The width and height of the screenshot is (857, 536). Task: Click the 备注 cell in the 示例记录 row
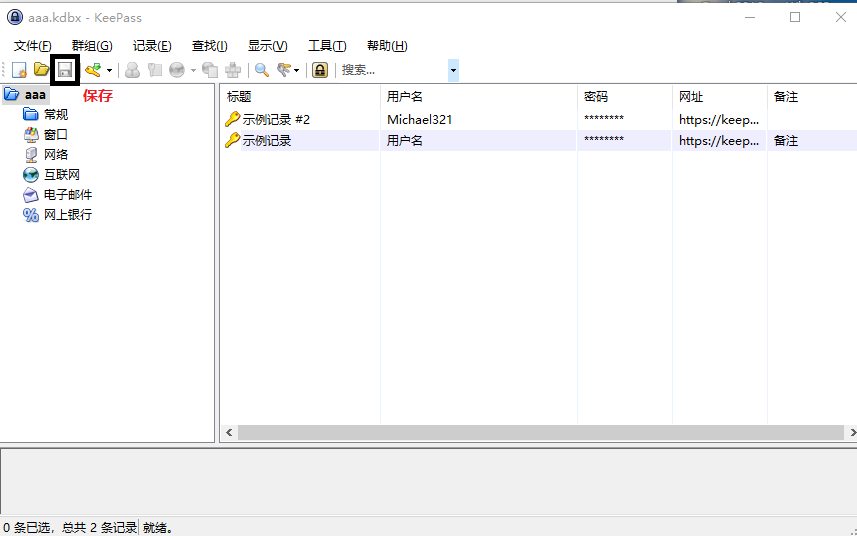click(786, 141)
